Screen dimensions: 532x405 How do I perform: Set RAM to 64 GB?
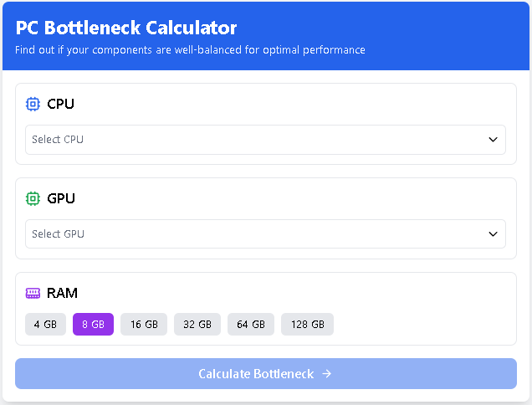point(251,324)
